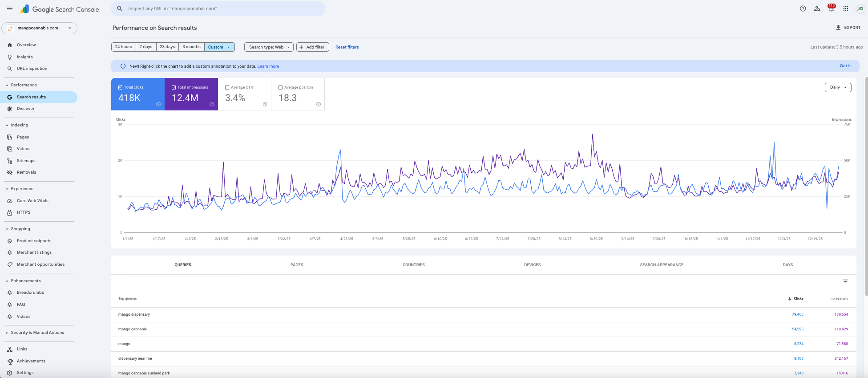Click the Google Search Console logo
Screen dimensions: 868x378
[x=60, y=9]
